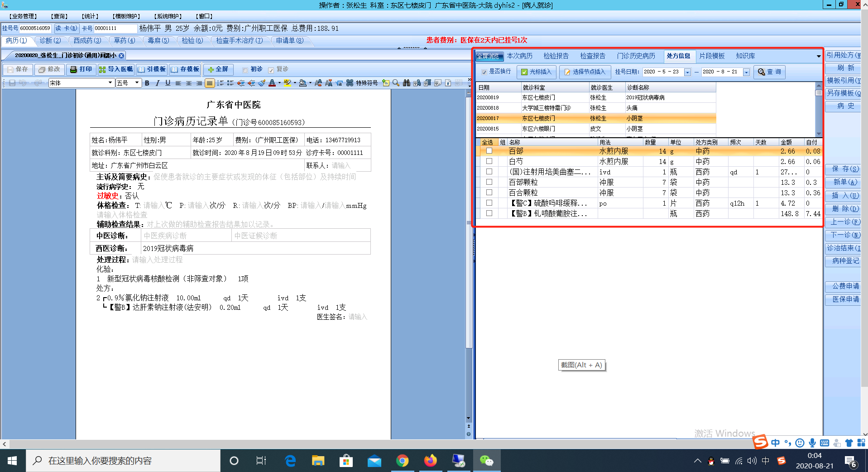Check the box for 百合颗粒 row
This screenshot has width=868, height=472.
tap(489, 193)
